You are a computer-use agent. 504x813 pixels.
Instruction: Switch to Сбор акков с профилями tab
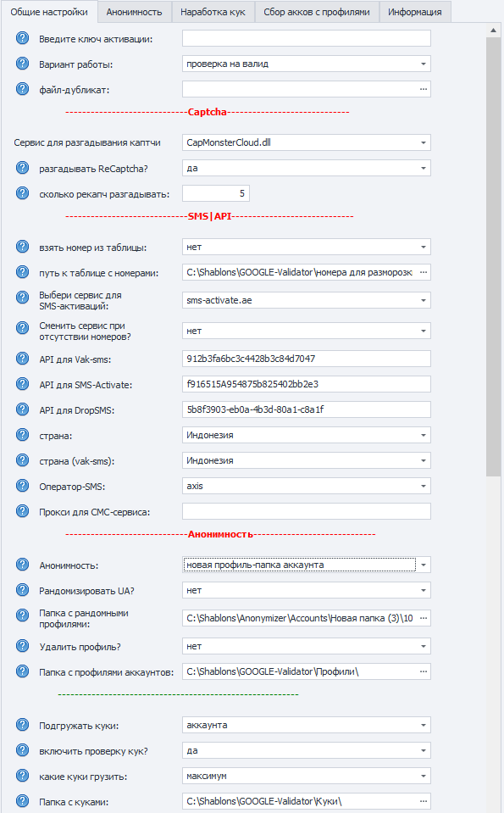coord(317,12)
